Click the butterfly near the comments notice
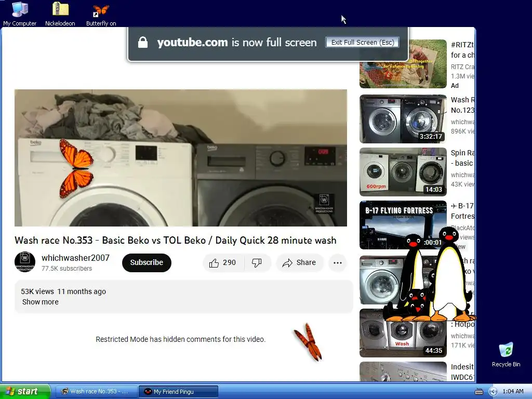 click(x=308, y=342)
